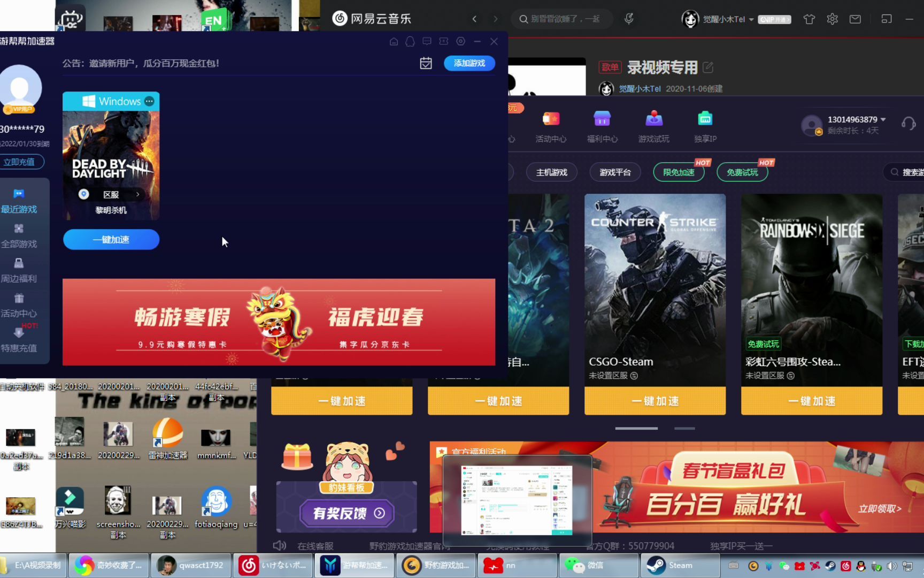Click the volume speaker icon in system tray
Screen dimensions: 924x578
point(891,566)
